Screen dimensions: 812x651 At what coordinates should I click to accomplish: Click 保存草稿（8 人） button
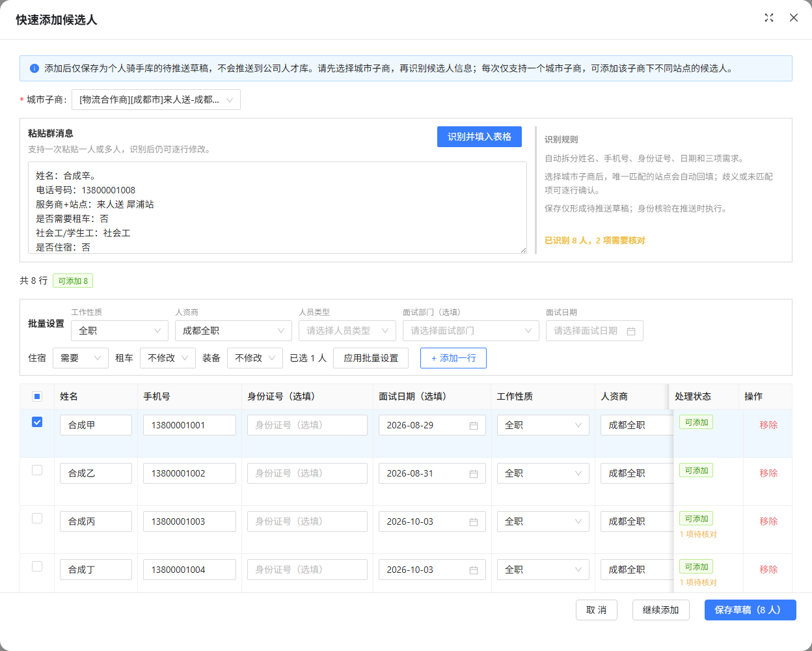point(750,610)
